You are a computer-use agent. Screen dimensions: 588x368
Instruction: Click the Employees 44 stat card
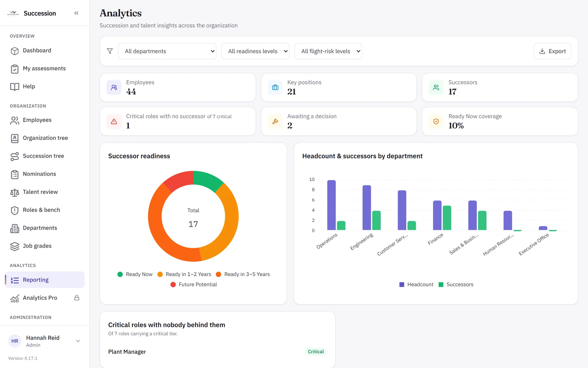pos(178,87)
